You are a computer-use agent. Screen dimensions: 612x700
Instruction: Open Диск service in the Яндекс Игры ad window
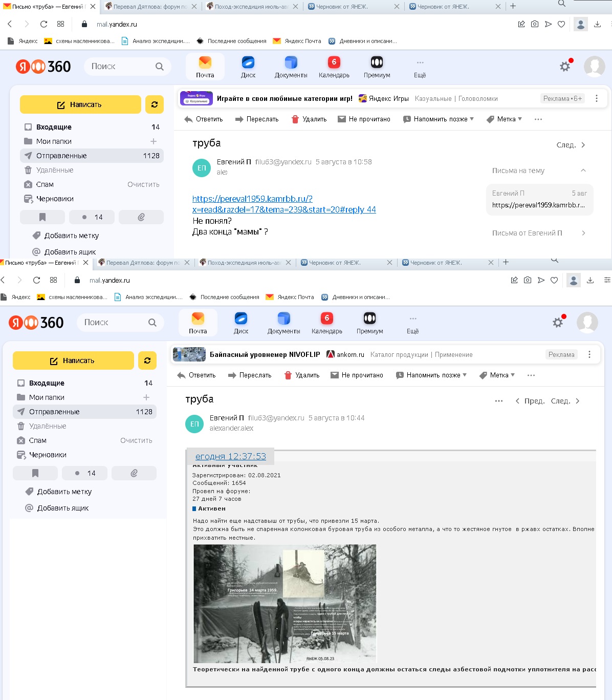248,67
